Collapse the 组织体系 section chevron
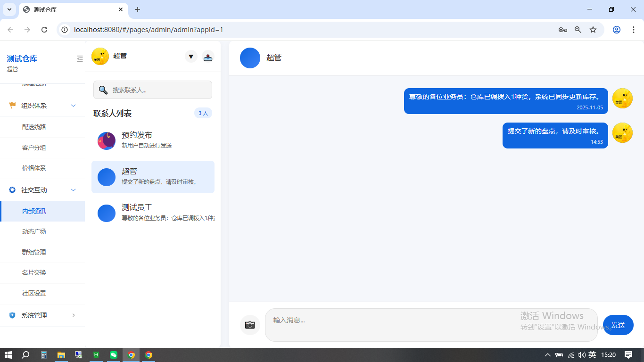This screenshot has width=644, height=362. [x=73, y=105]
